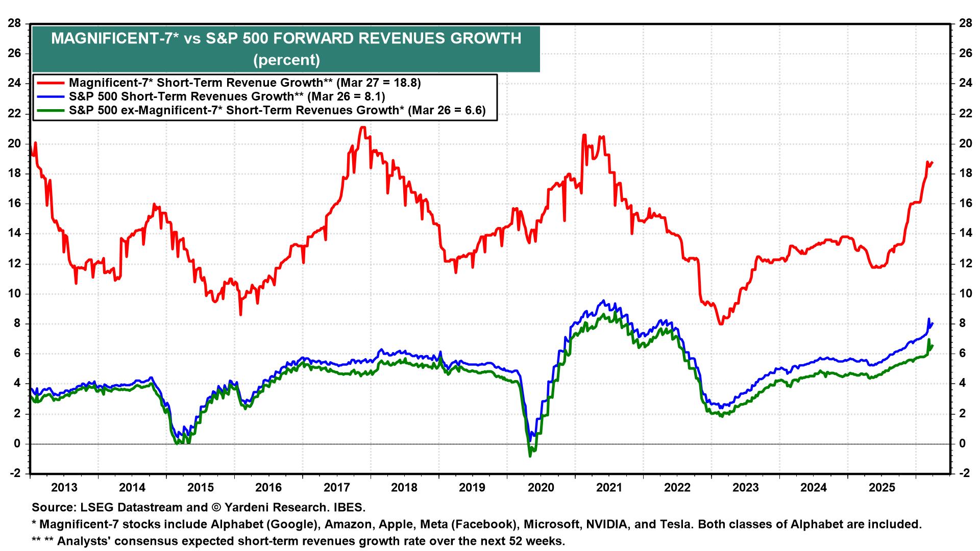Click the 2023 x-axis year label
The image size is (980, 551).
click(x=745, y=488)
